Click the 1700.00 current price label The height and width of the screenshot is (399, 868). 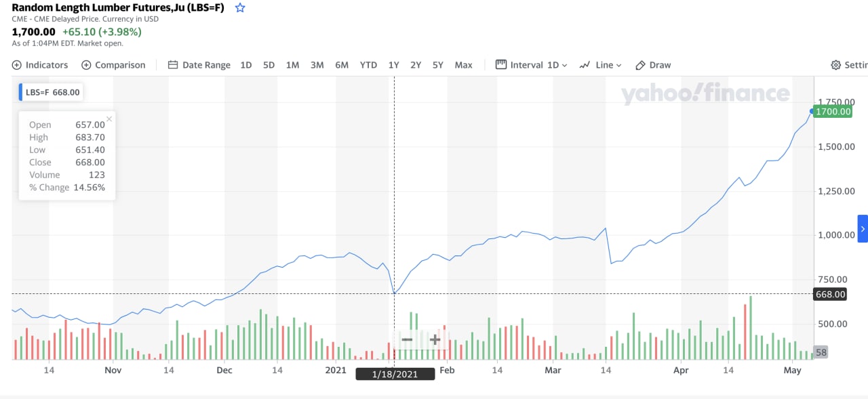(x=832, y=111)
